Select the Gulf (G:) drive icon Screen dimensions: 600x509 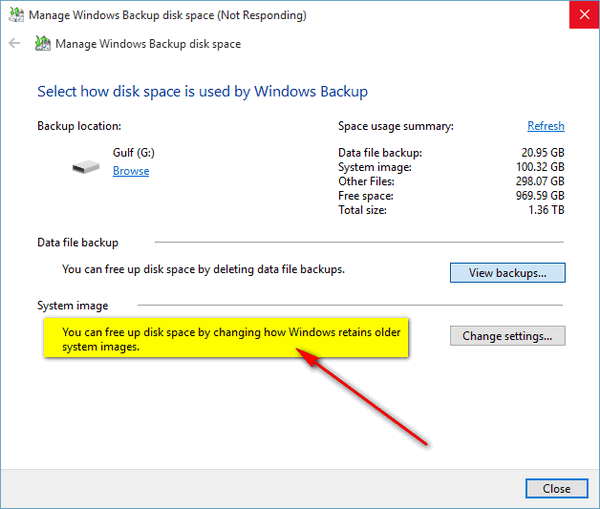tap(86, 167)
